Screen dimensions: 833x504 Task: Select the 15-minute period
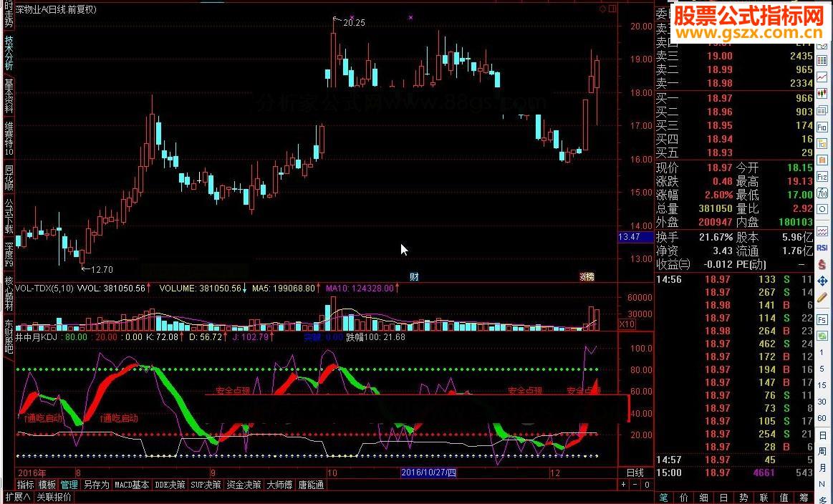click(822, 386)
